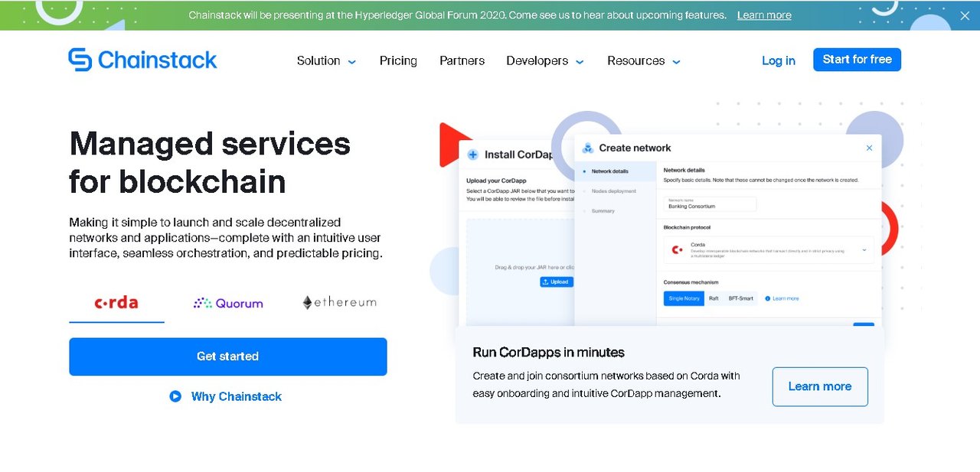Select the Nodes deployment step
The width and height of the screenshot is (980, 472).
coord(613,191)
